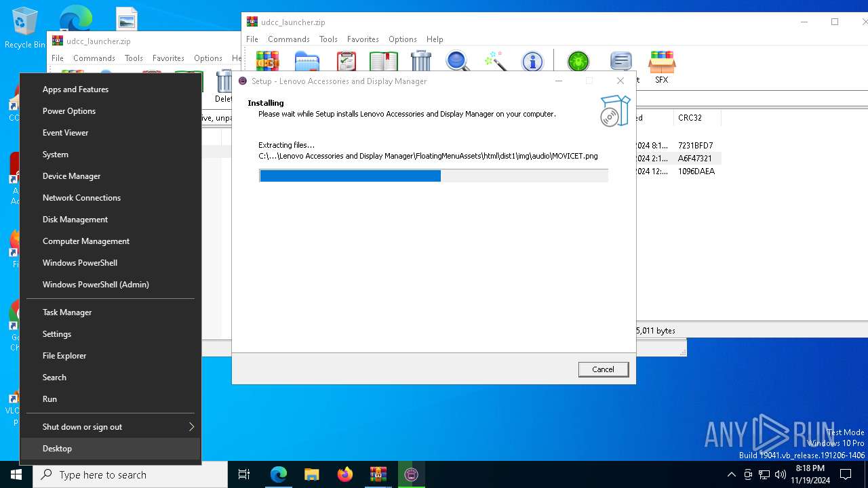Click the Comment icon in WinRAR toolbar

click(620, 61)
